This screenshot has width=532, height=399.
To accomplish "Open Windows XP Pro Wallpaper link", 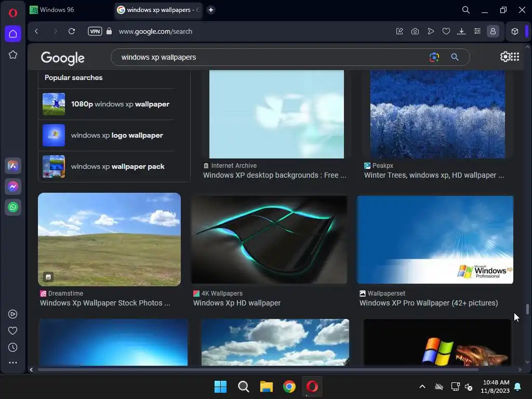I will coord(429,303).
